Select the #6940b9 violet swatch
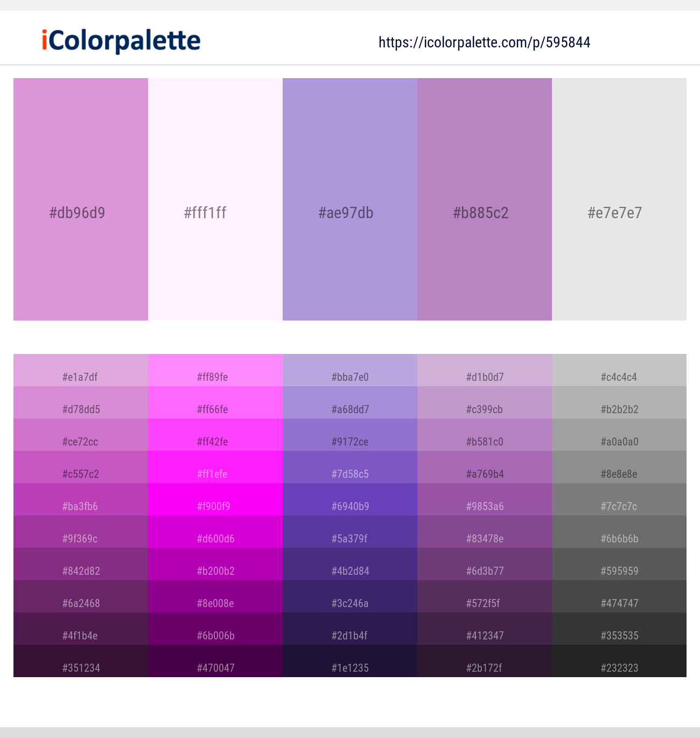This screenshot has height=738, width=700. pyautogui.click(x=349, y=506)
